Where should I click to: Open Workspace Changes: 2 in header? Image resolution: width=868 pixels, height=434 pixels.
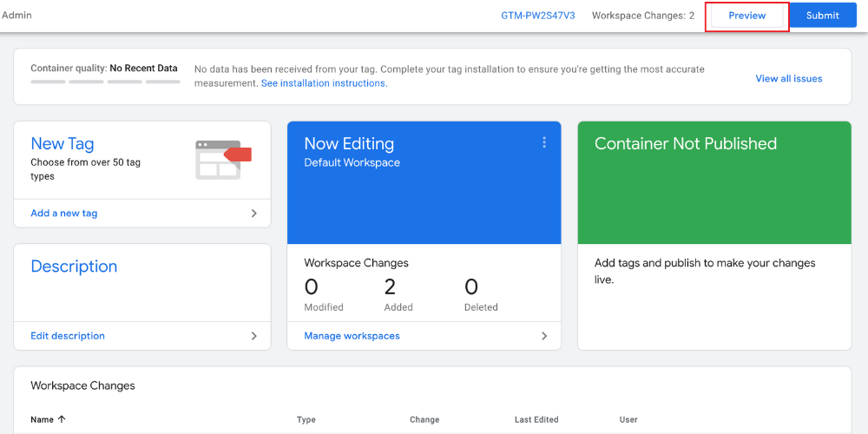(x=642, y=16)
